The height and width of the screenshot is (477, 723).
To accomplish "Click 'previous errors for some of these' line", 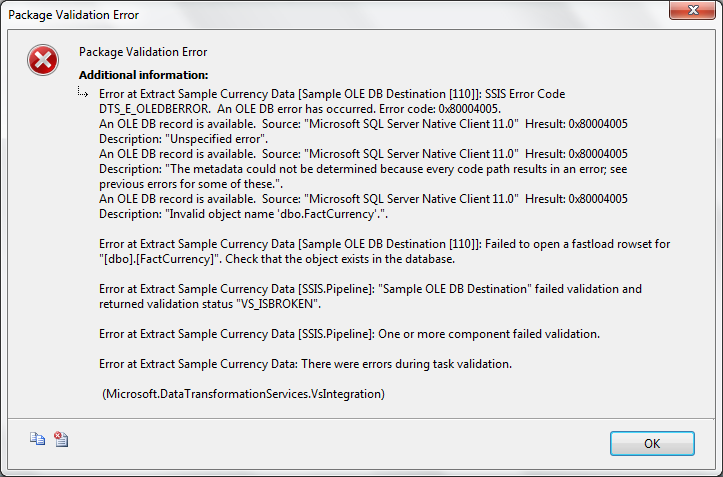I will pyautogui.click(x=191, y=184).
